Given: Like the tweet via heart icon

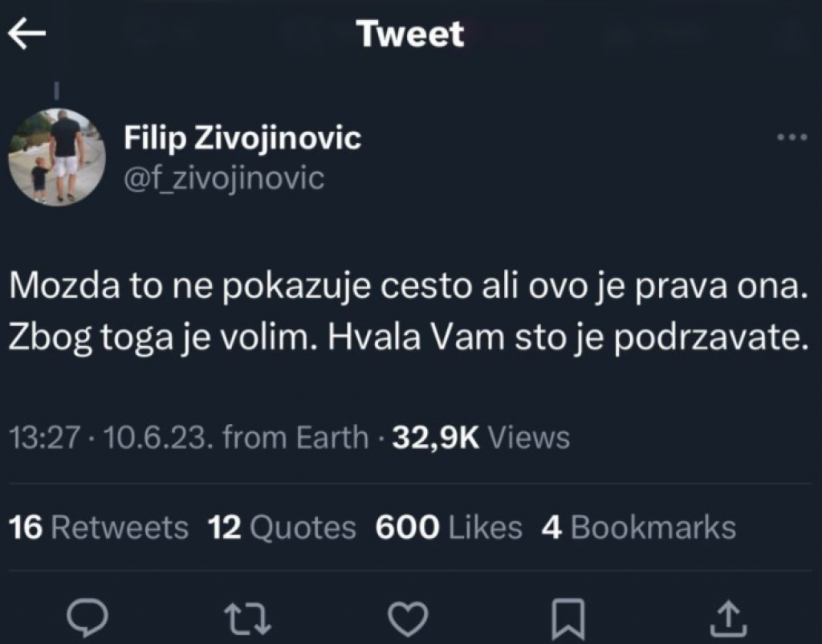Looking at the screenshot, I should pyautogui.click(x=409, y=617).
